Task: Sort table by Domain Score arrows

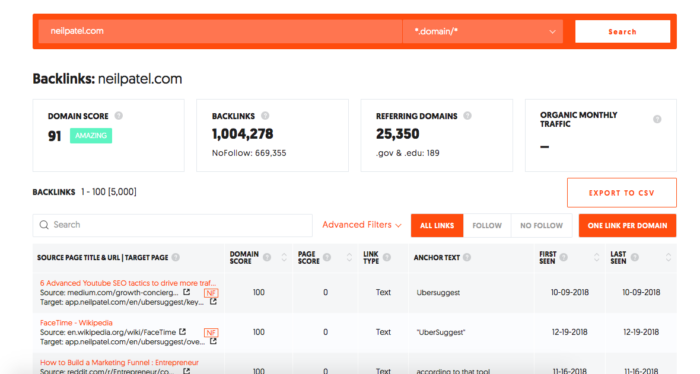Action: click(x=284, y=258)
